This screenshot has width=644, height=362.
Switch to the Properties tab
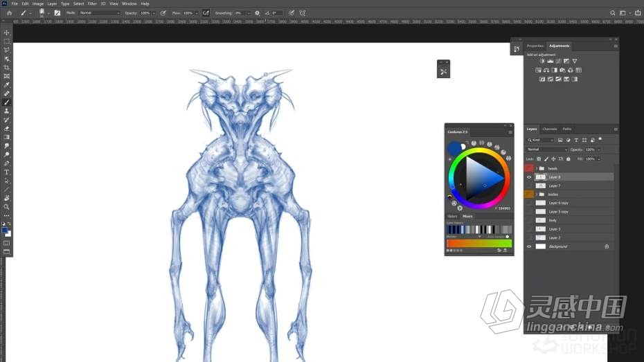coord(535,46)
